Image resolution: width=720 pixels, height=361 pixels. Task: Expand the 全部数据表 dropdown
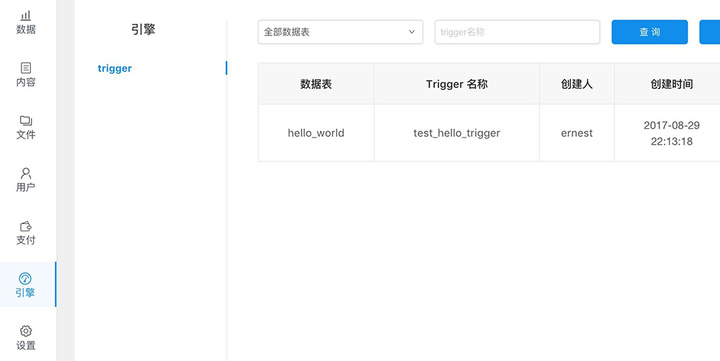coord(340,32)
